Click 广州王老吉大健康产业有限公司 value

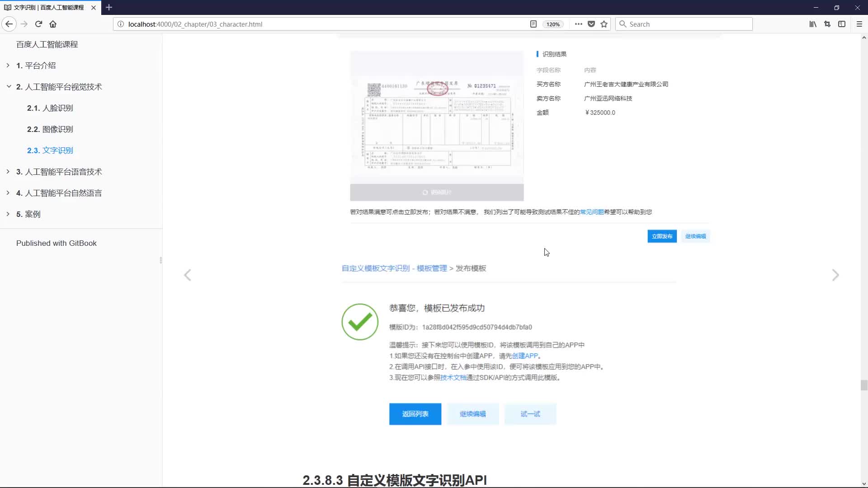[x=626, y=84]
